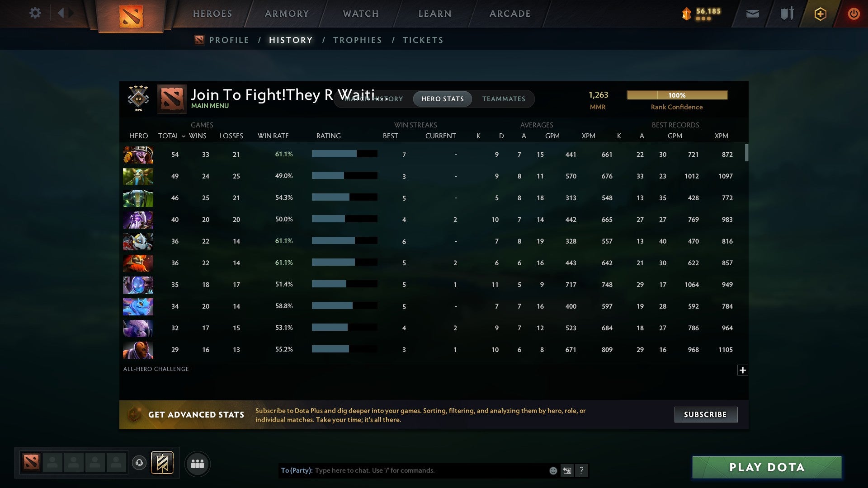Image resolution: width=868 pixels, height=488 pixels.
Task: Open the friends list icon
Action: tap(198, 463)
